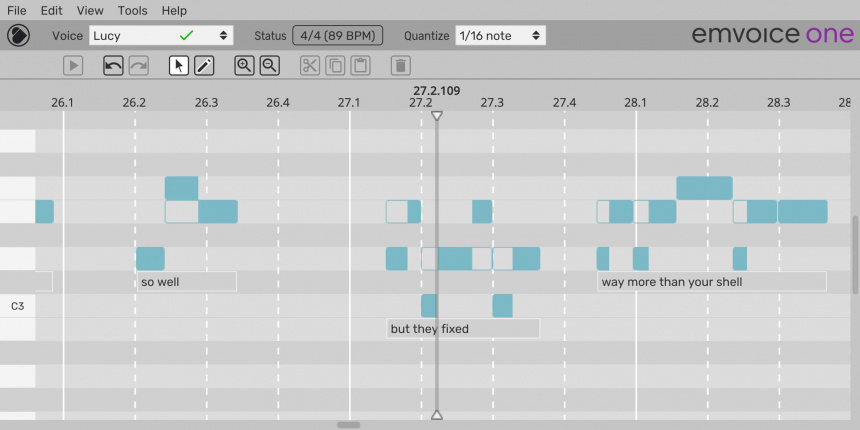This screenshot has height=430, width=860.
Task: Click the emvoice one logo text
Action: pos(773,35)
